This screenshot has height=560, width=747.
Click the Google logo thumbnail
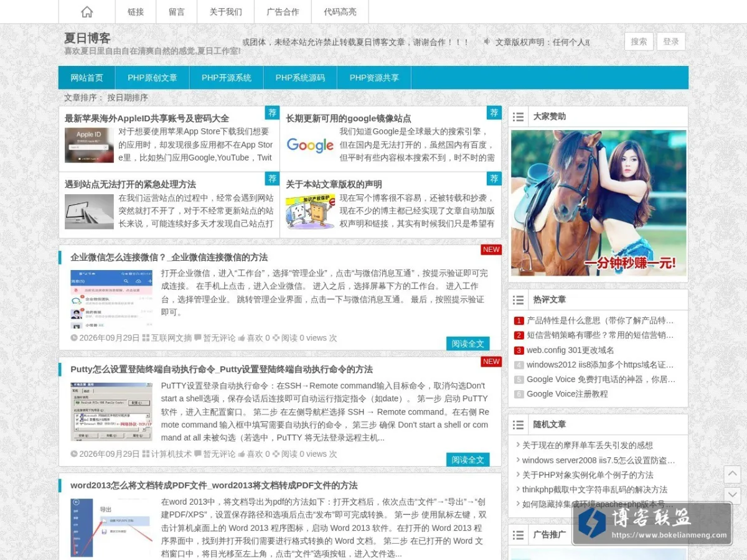(x=310, y=145)
